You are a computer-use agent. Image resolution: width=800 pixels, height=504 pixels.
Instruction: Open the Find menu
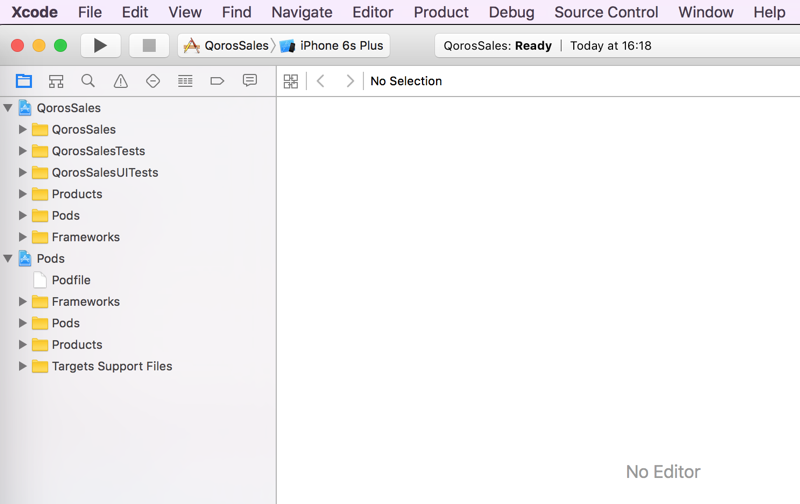click(x=236, y=12)
